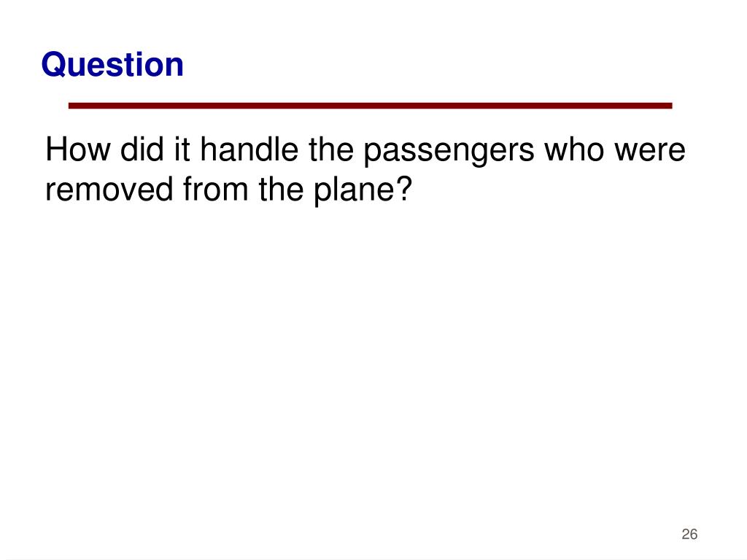Select the word 'handle' in first line
This screenshot has width=747, height=560.
click(249, 149)
